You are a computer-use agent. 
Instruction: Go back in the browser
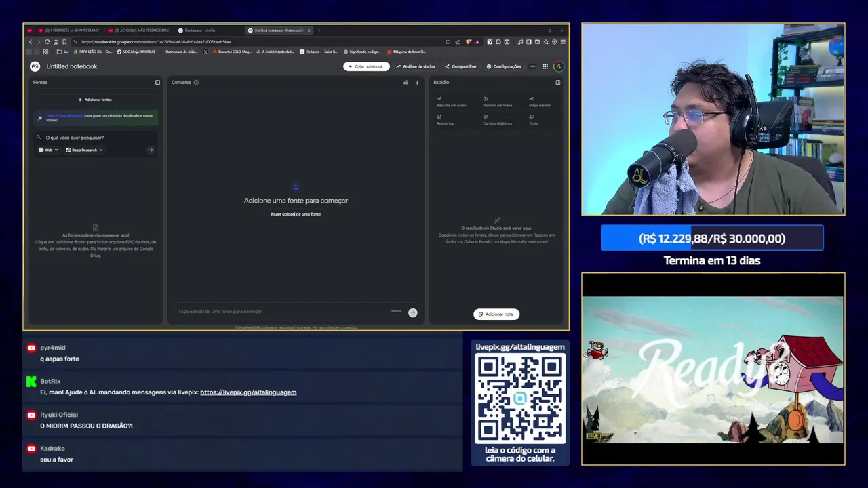coord(31,42)
